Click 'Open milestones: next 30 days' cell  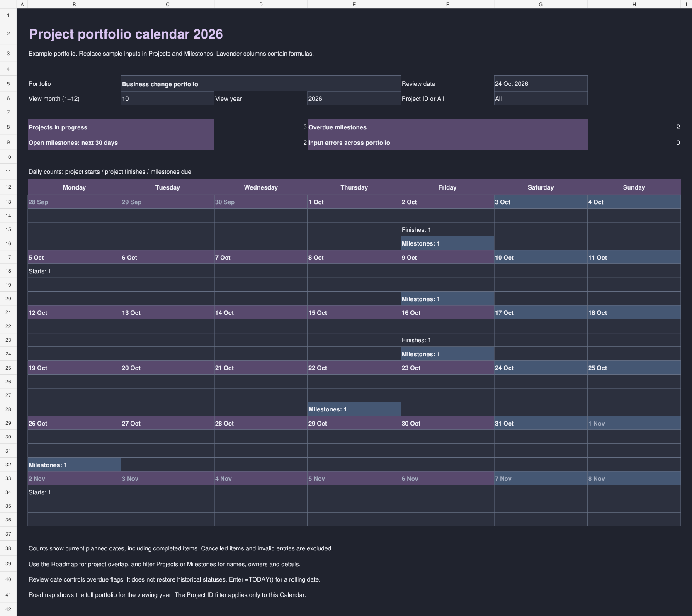(121, 143)
